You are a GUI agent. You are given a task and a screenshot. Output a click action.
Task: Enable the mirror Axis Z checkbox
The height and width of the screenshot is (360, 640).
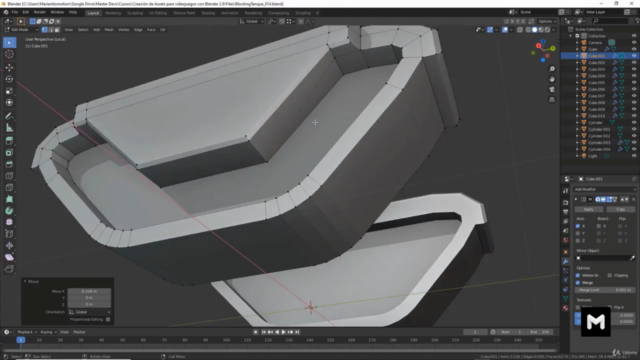578,240
